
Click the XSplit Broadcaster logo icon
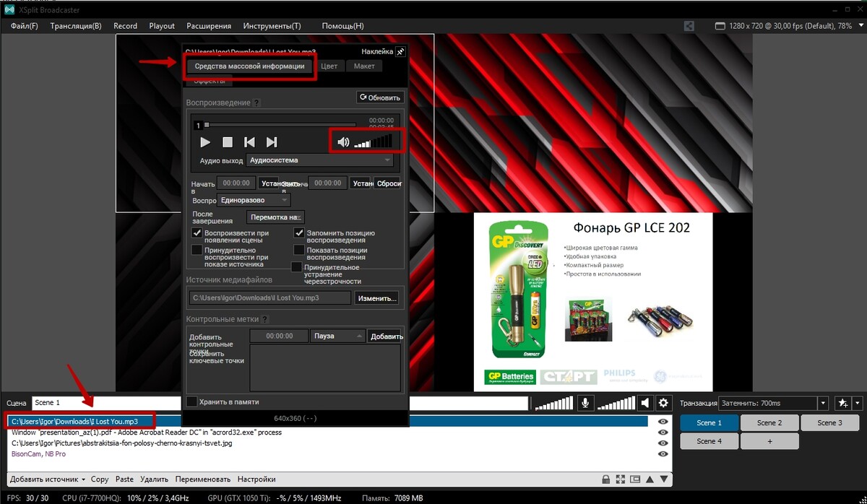click(10, 10)
